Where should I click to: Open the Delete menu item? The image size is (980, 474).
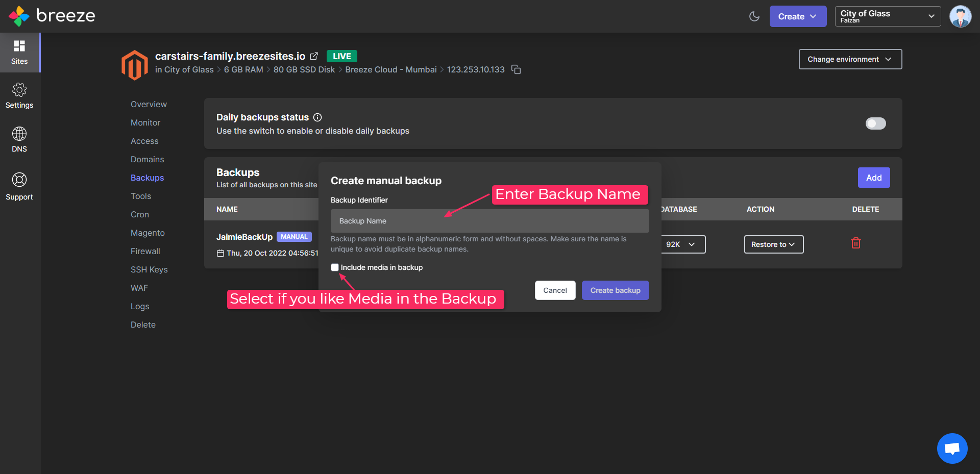[x=143, y=325]
